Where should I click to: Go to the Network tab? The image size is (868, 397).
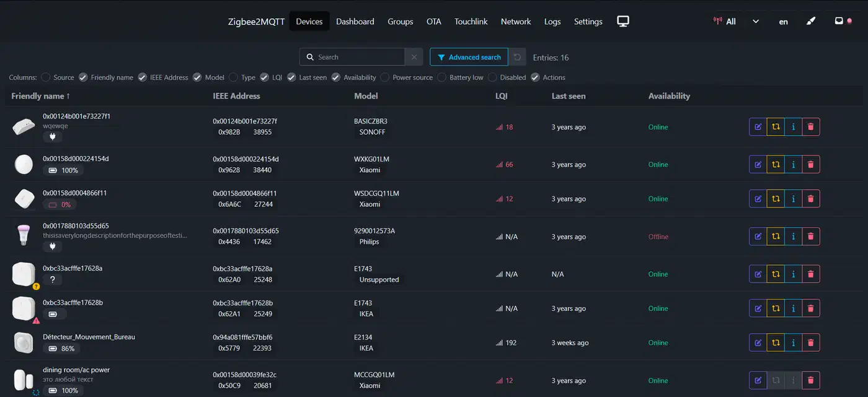coord(516,21)
